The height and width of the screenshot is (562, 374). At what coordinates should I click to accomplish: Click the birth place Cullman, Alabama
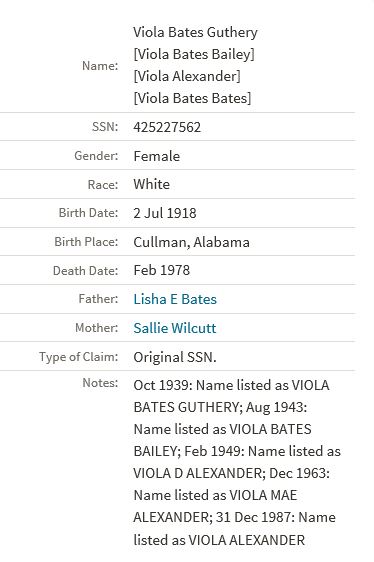191,242
